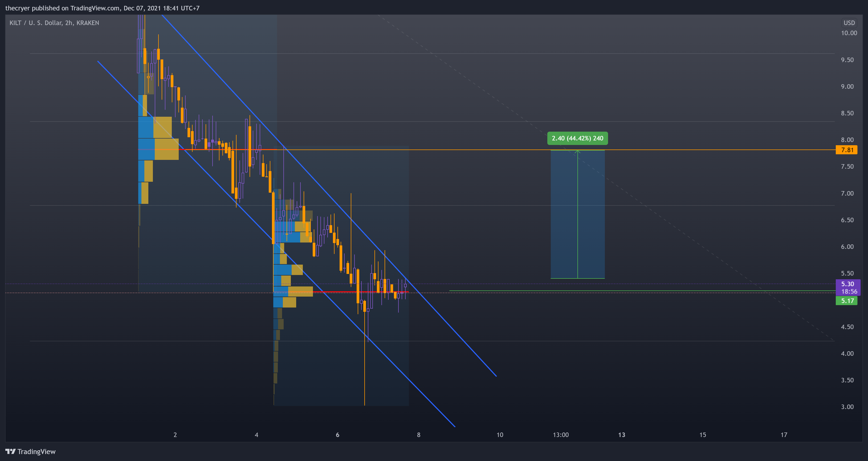This screenshot has width=868, height=461.
Task: Click the 8.50 price axis tick
Action: (847, 113)
